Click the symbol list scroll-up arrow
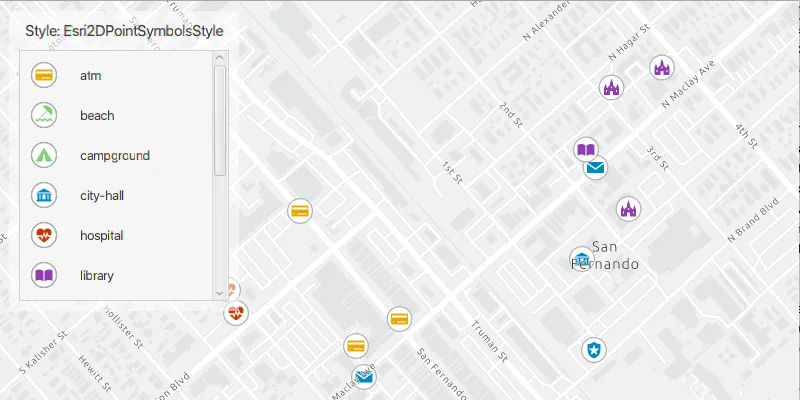800x400 pixels. 220,58
